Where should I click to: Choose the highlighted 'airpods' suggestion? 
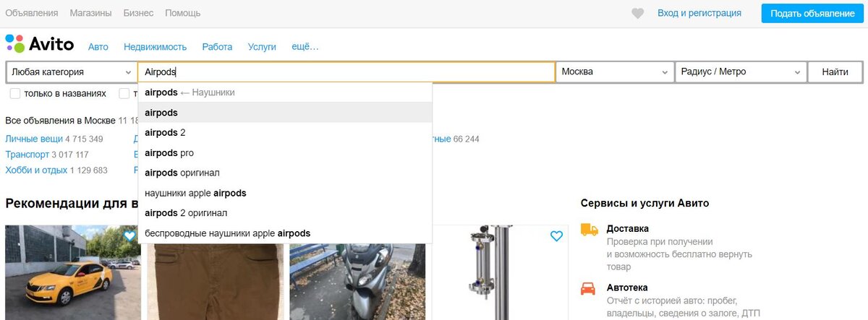click(x=285, y=113)
